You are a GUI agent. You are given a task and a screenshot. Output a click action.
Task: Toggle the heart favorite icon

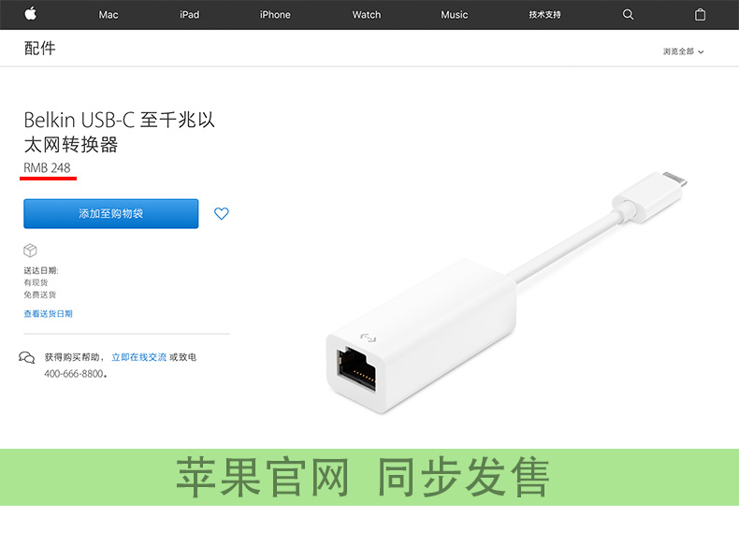point(222,213)
